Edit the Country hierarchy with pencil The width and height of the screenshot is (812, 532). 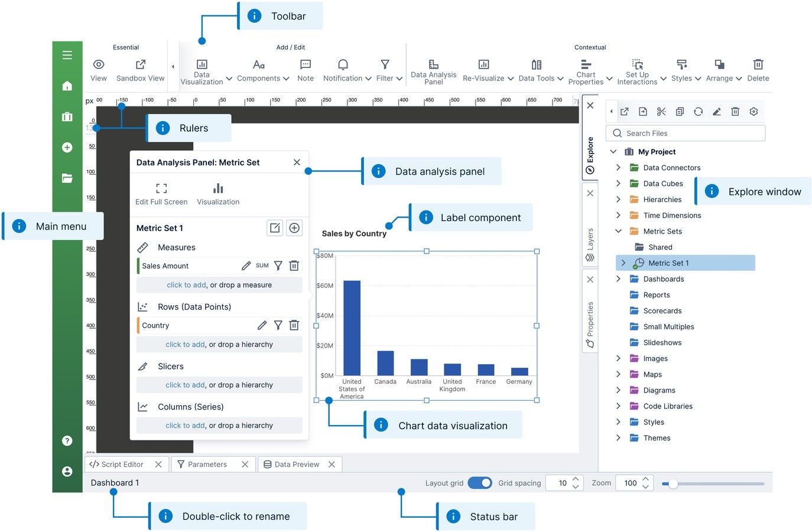coord(262,325)
